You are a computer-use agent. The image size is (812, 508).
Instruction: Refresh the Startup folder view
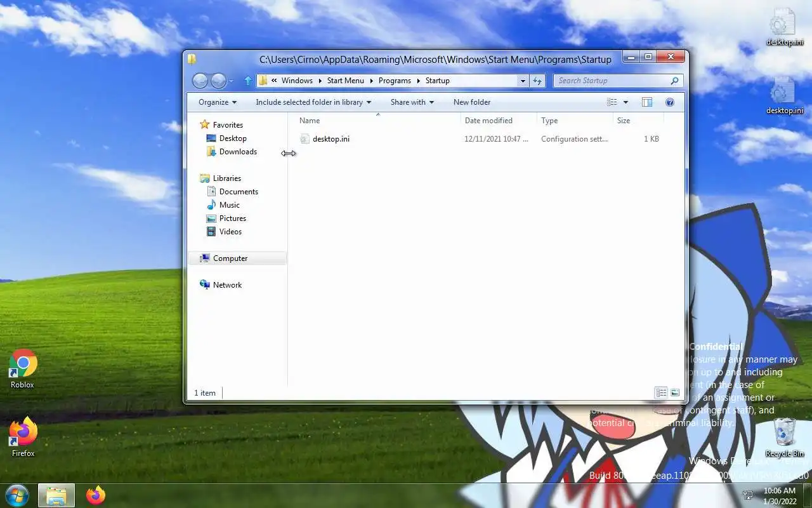[537, 81]
